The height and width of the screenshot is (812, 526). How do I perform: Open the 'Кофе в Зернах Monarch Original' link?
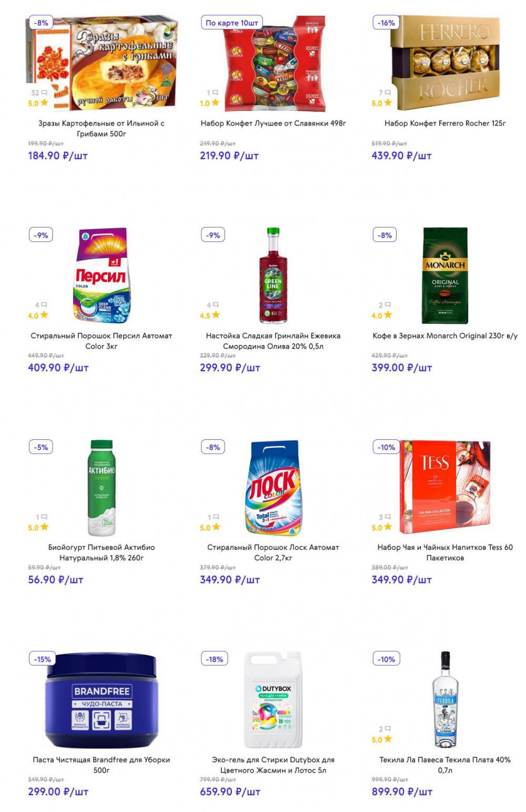(x=445, y=336)
